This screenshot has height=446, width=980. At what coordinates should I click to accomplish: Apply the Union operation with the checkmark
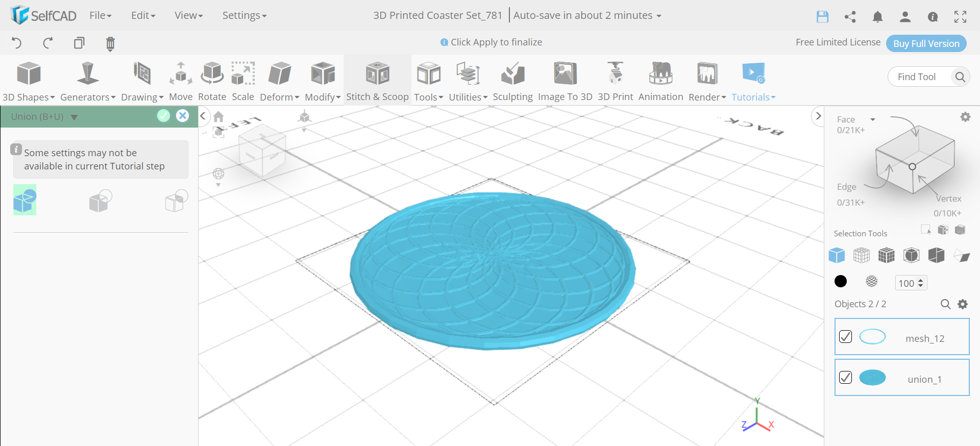163,116
